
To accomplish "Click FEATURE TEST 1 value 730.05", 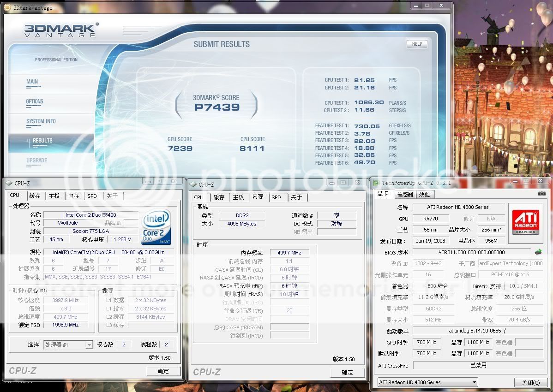I will [367, 126].
